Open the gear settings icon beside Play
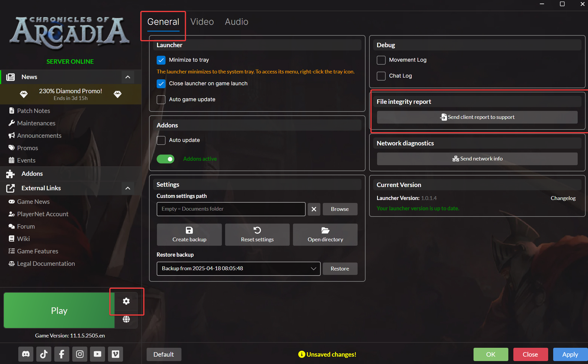This screenshot has width=588, height=364. [x=126, y=301]
